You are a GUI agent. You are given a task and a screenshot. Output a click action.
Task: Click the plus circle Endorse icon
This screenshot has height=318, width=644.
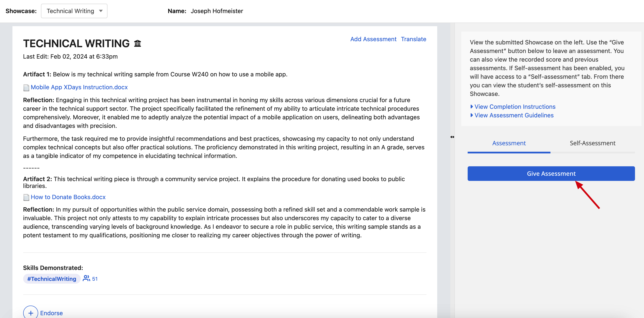point(31,312)
